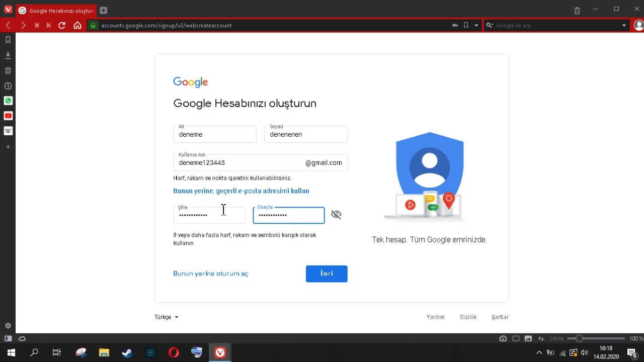Viewport: 644px width, 362px height.
Task: Open a new tab
Action: click(103, 10)
